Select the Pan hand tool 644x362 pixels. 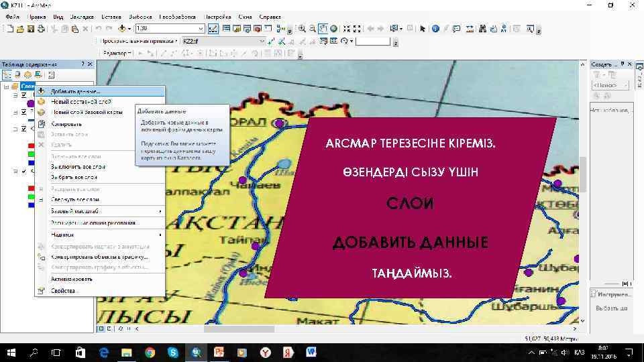point(323,28)
